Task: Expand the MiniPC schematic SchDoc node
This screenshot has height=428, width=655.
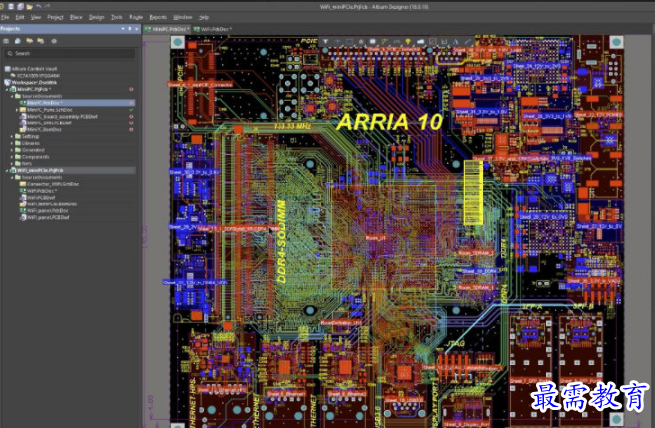Action: pos(17,110)
